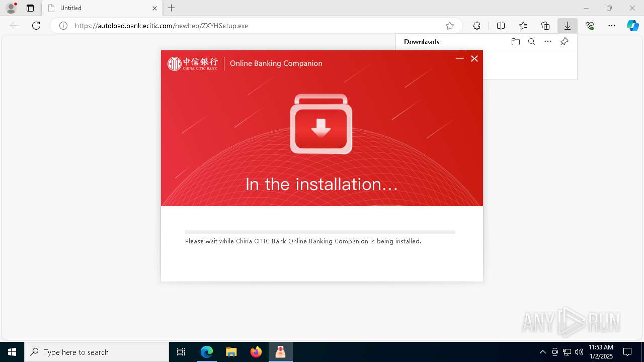Toggle the Downloads toolbar button
Screen dimensions: 644x362
[568, 26]
